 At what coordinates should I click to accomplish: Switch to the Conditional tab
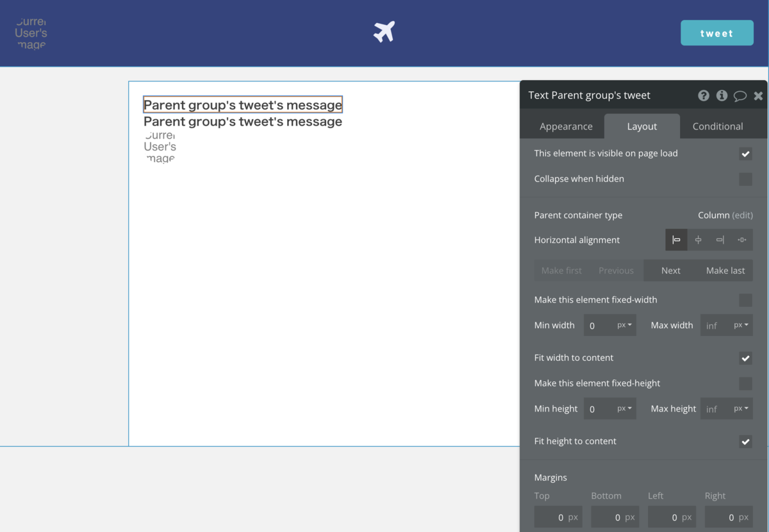coord(718,126)
